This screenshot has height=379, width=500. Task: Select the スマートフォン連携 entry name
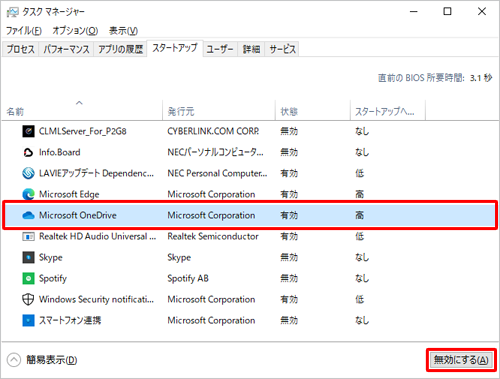(x=70, y=320)
